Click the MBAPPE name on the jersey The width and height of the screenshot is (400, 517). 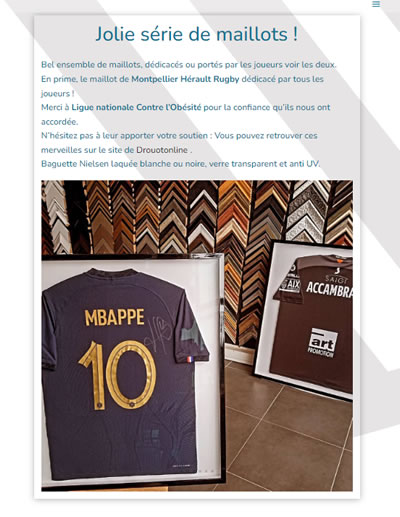coord(115,317)
